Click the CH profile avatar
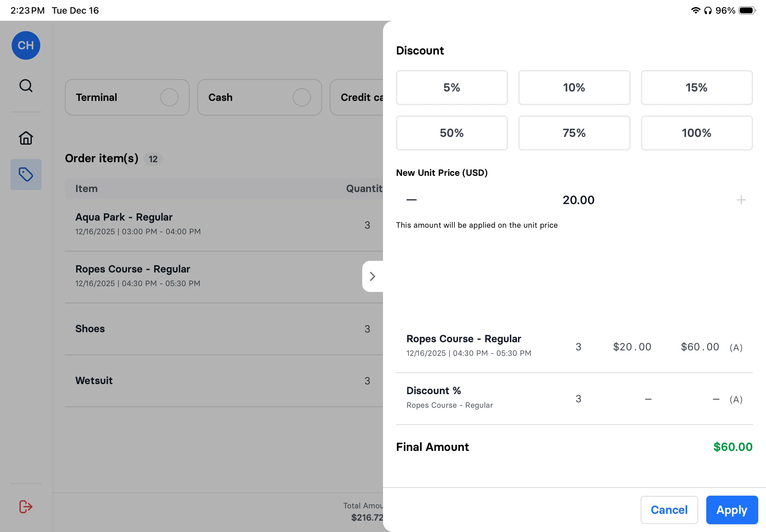This screenshot has width=766, height=532. 26,46
